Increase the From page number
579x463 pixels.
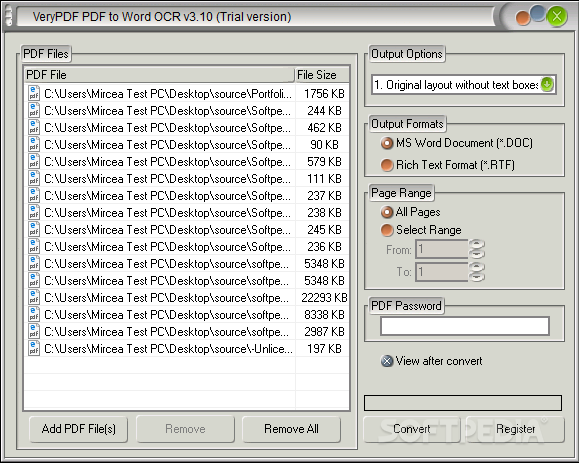tap(477, 244)
